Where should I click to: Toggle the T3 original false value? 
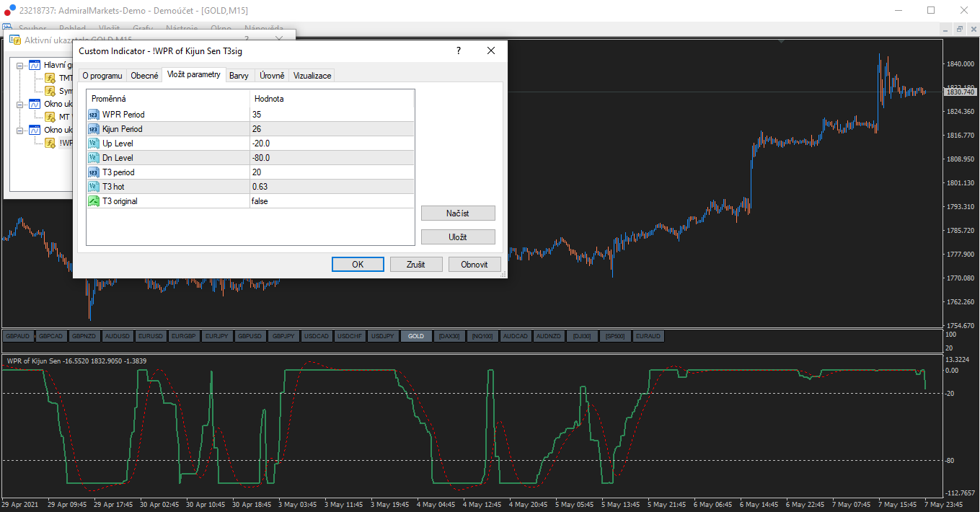click(x=260, y=201)
